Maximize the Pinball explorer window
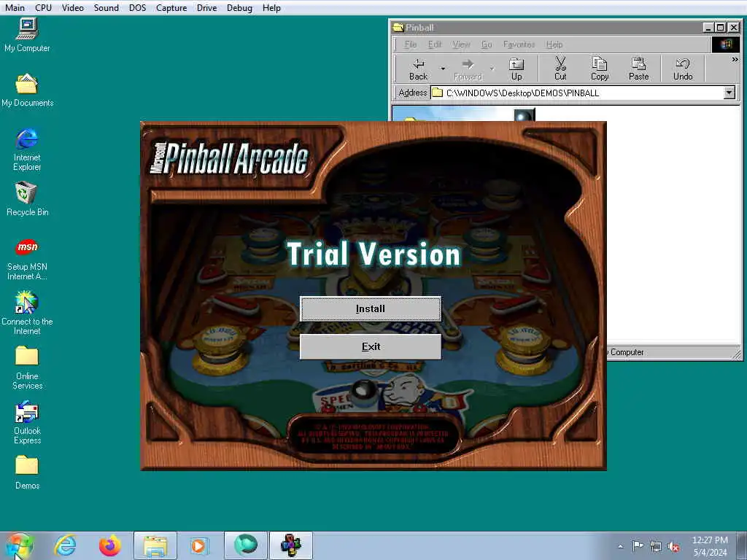Image resolution: width=747 pixels, height=560 pixels. tap(720, 28)
